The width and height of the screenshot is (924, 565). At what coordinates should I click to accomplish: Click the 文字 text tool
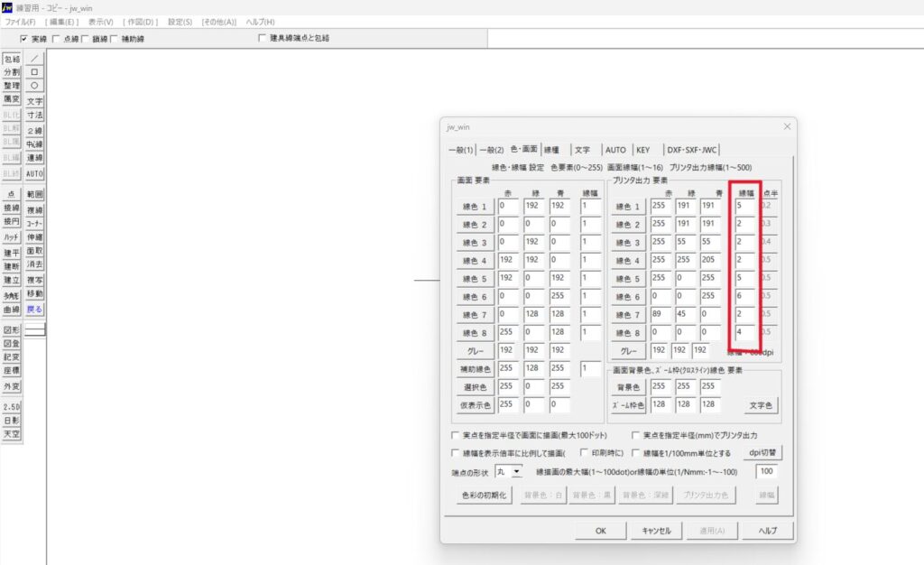click(34, 101)
